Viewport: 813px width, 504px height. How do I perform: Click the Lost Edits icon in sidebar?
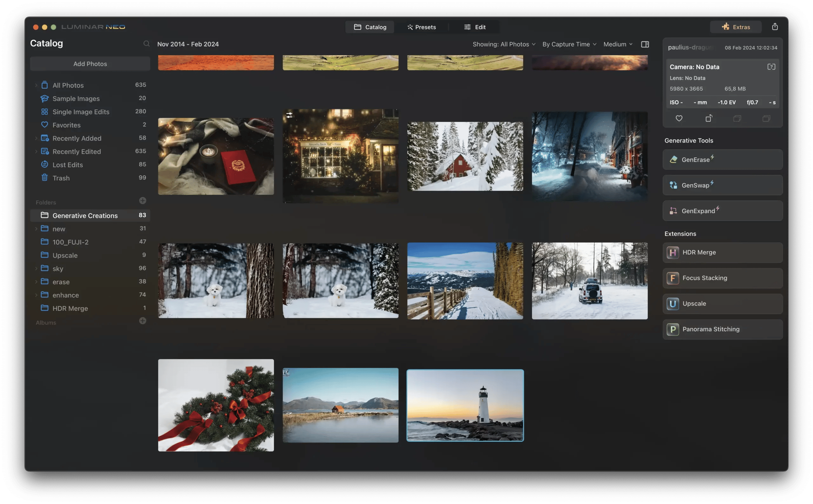click(44, 164)
